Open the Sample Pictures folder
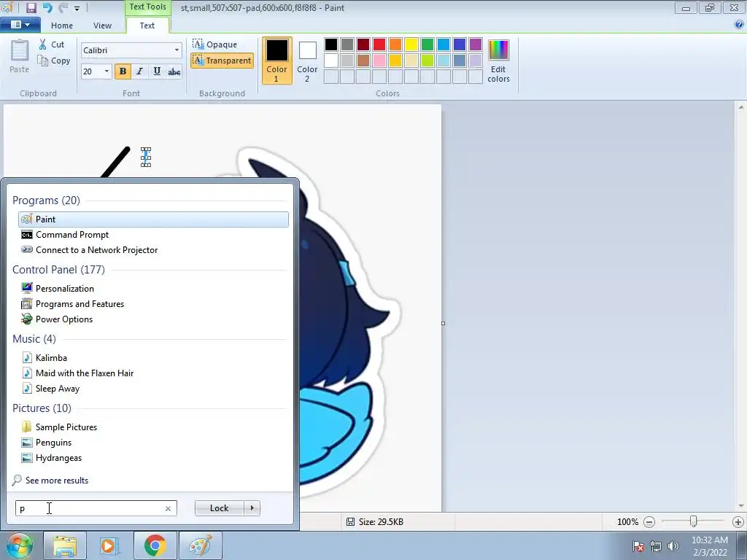 click(x=153, y=427)
